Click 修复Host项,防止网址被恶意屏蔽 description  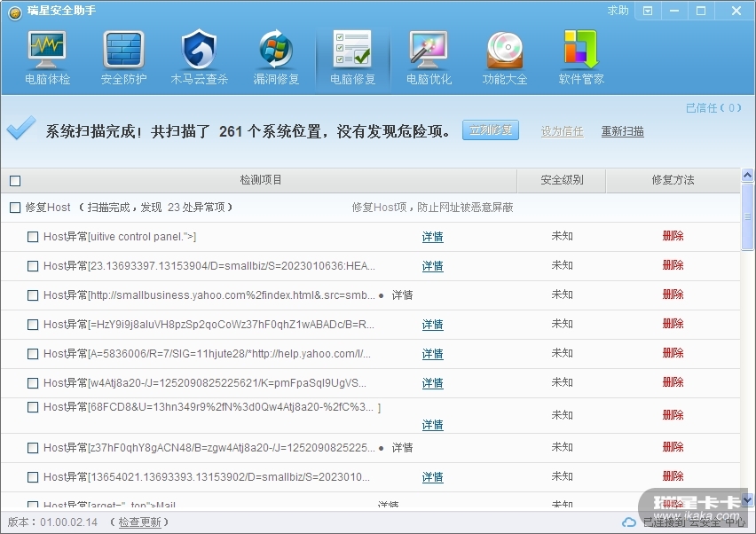point(432,208)
